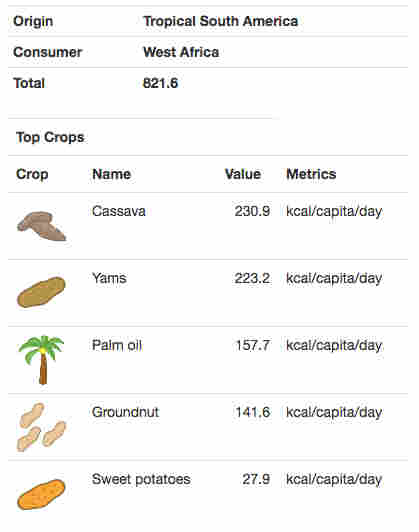Click the Top Crops heading

[x=50, y=137]
